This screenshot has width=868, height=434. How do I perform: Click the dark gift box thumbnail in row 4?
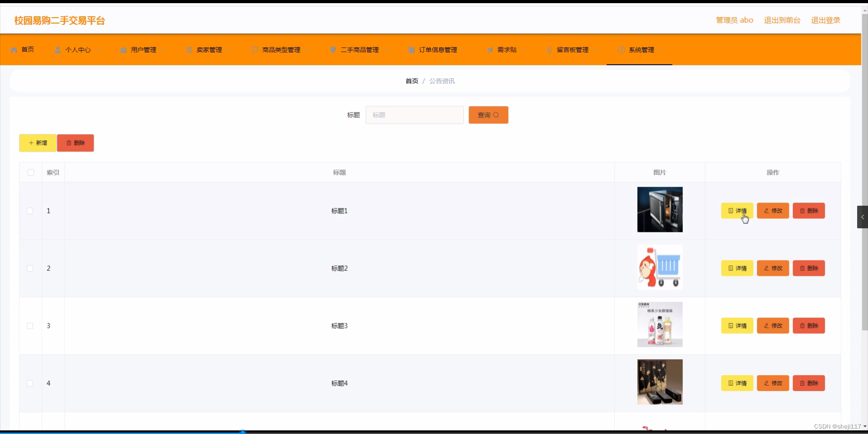660,382
